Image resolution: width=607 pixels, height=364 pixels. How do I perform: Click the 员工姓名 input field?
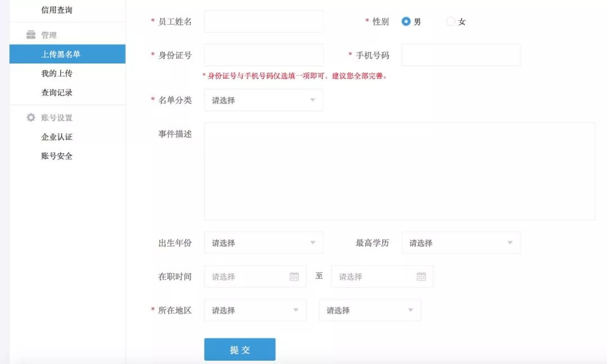[x=264, y=21]
